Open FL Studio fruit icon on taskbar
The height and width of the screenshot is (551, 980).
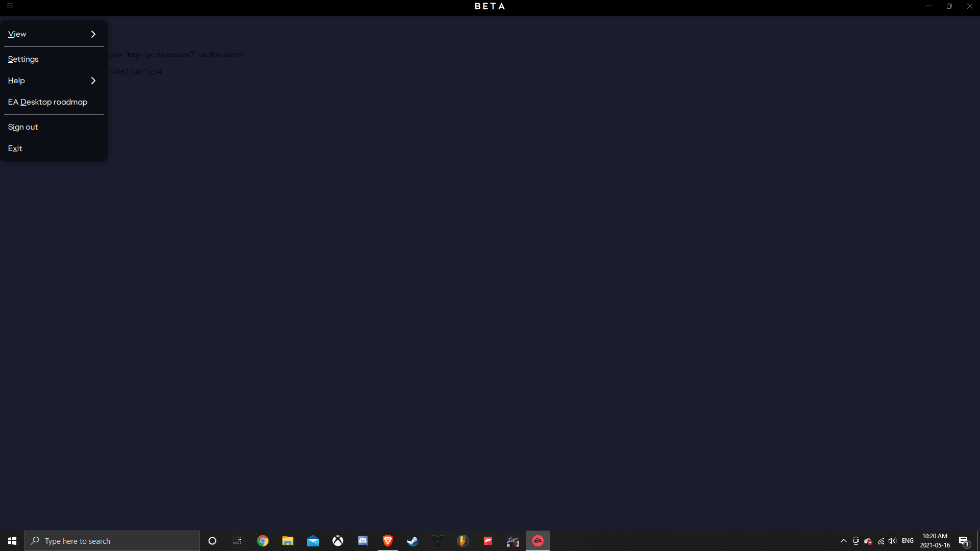463,541
